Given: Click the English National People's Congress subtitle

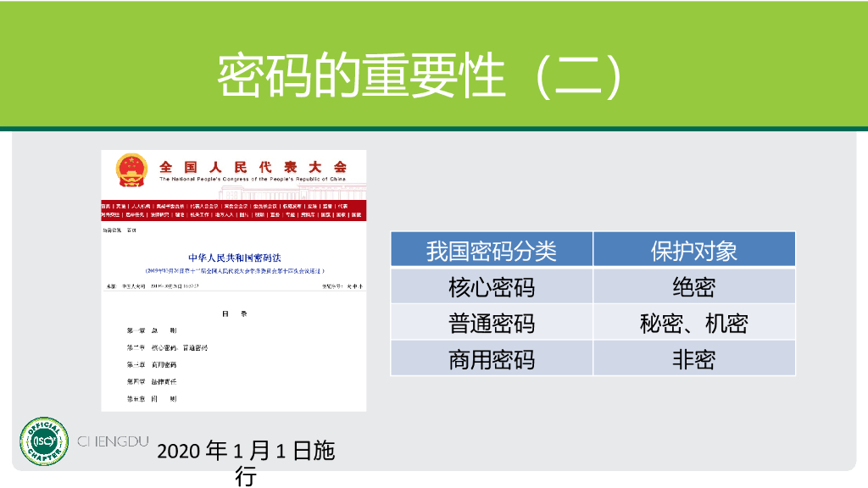Looking at the screenshot, I should click(x=253, y=180).
